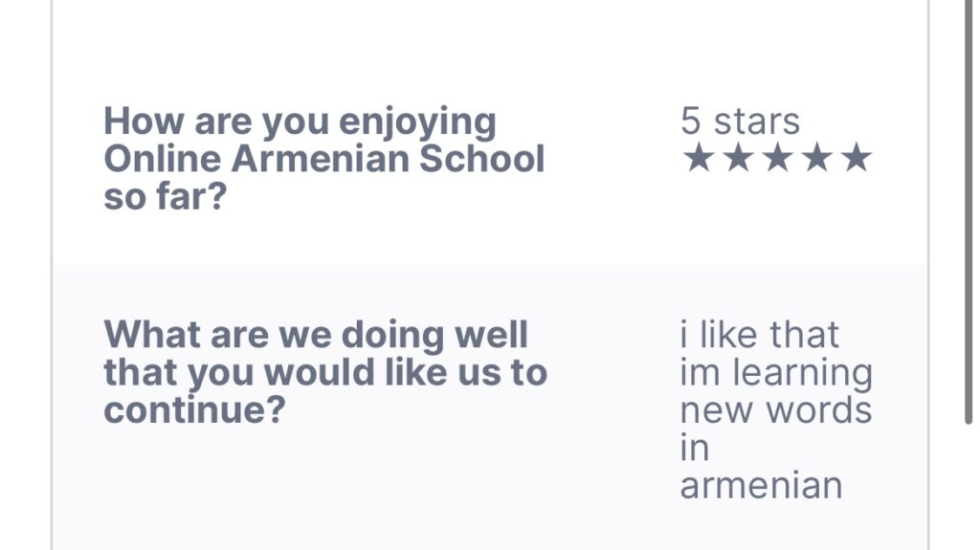
Task: Click the first star in the rating
Action: [x=698, y=159]
